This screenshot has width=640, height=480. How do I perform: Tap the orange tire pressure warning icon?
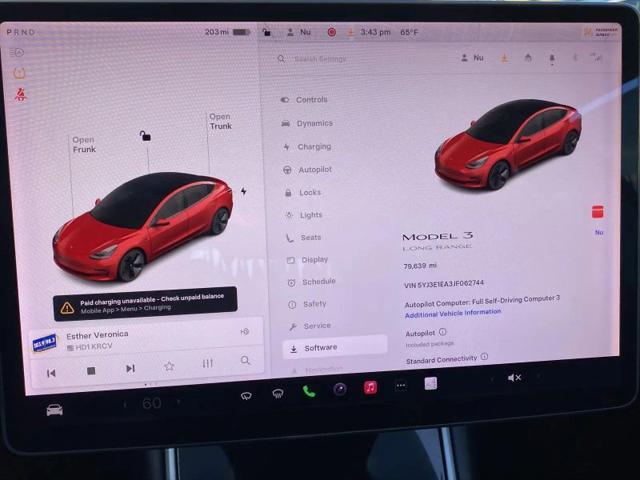(x=20, y=73)
